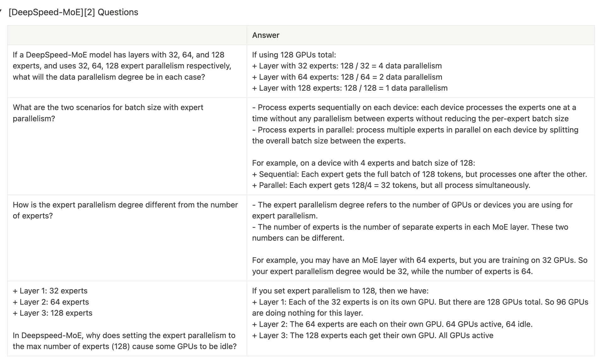Click the 'Parallel: Each expert gets 128/4' line

[x=391, y=185]
